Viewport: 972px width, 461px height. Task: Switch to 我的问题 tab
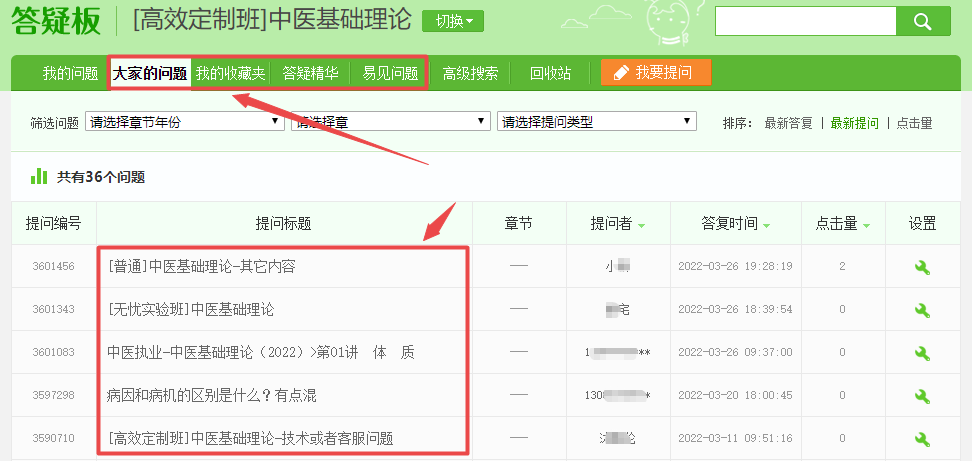tap(70, 73)
